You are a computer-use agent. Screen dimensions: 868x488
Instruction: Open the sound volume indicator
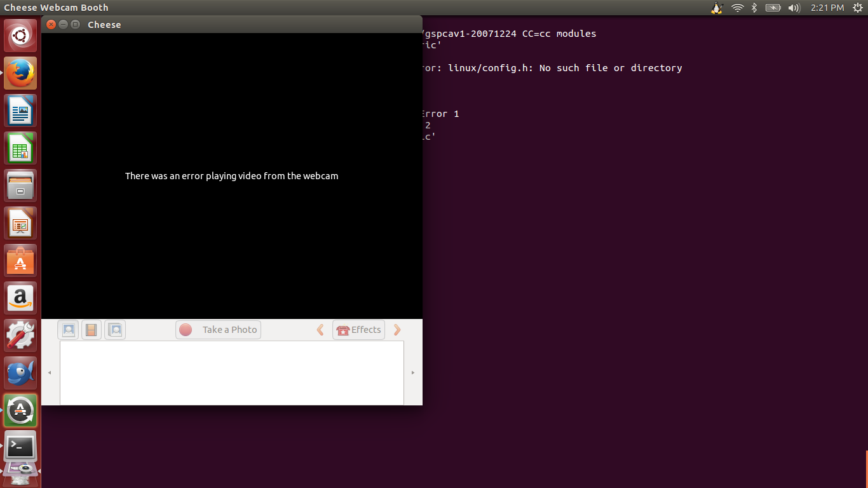[794, 8]
